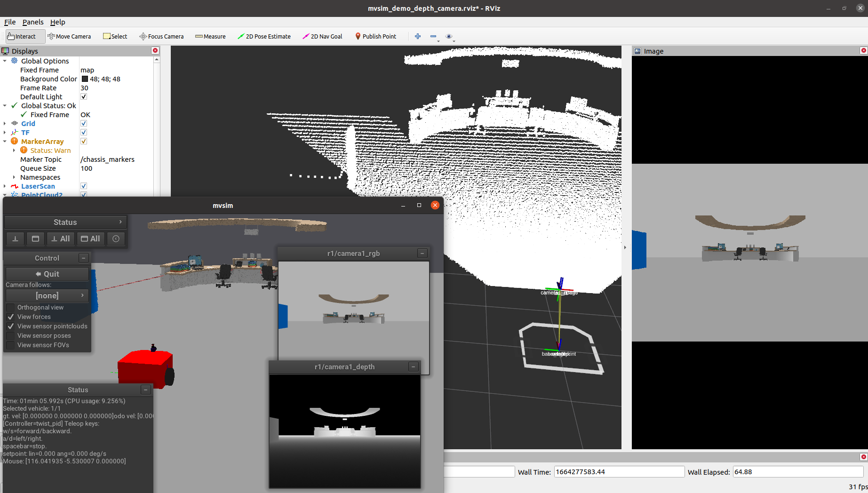Open the Panels menu
The image size is (868, 493).
coord(33,22)
